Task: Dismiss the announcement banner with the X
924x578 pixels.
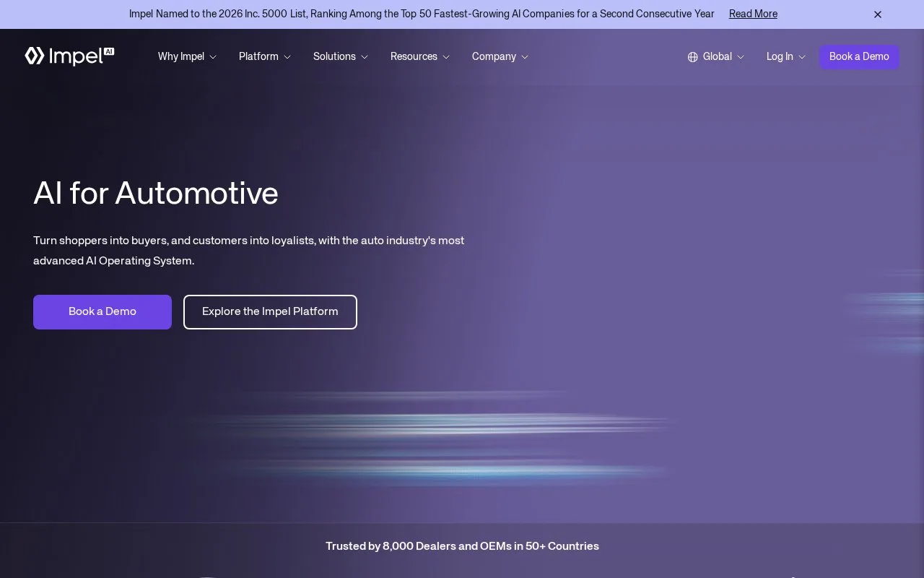Action: 878,14
